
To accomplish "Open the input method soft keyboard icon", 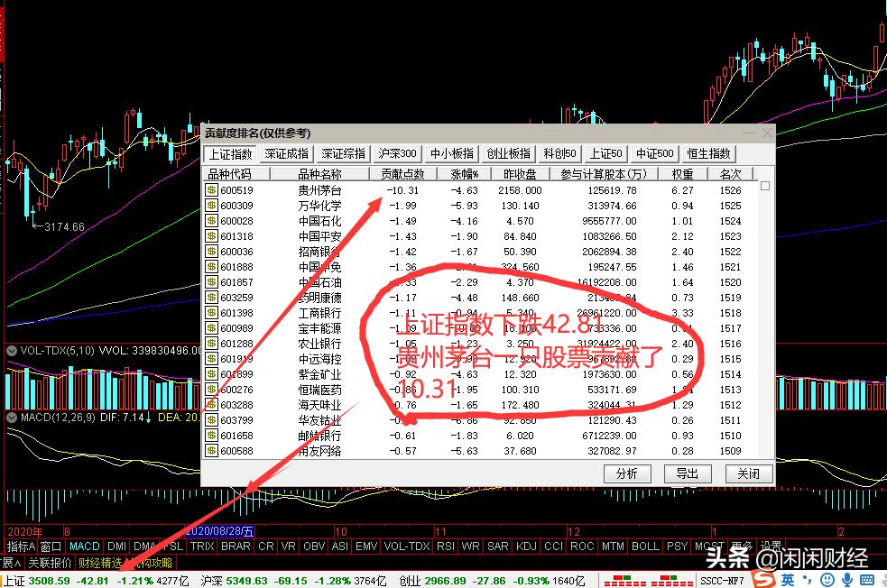I will [866, 580].
